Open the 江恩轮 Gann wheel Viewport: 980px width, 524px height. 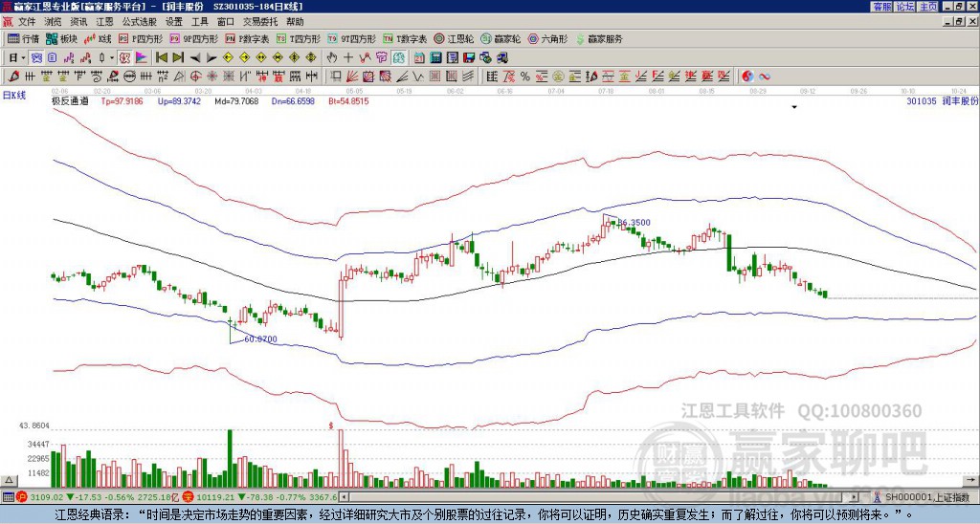pos(454,38)
